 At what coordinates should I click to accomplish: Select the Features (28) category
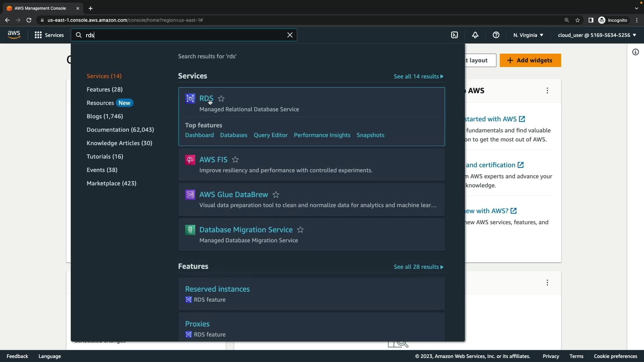pyautogui.click(x=104, y=89)
